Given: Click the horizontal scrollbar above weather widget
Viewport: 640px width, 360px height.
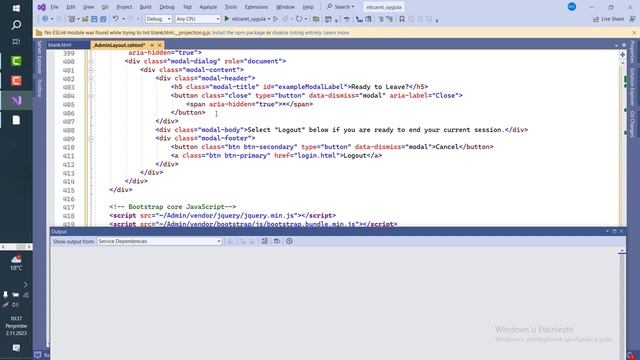Looking at the screenshot, I should (16, 247).
